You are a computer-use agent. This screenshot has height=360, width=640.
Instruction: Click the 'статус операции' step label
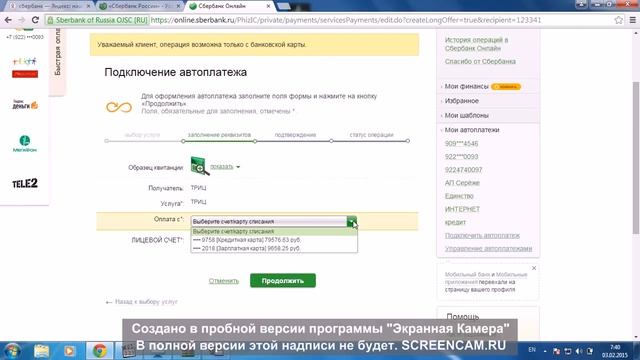[x=371, y=135]
